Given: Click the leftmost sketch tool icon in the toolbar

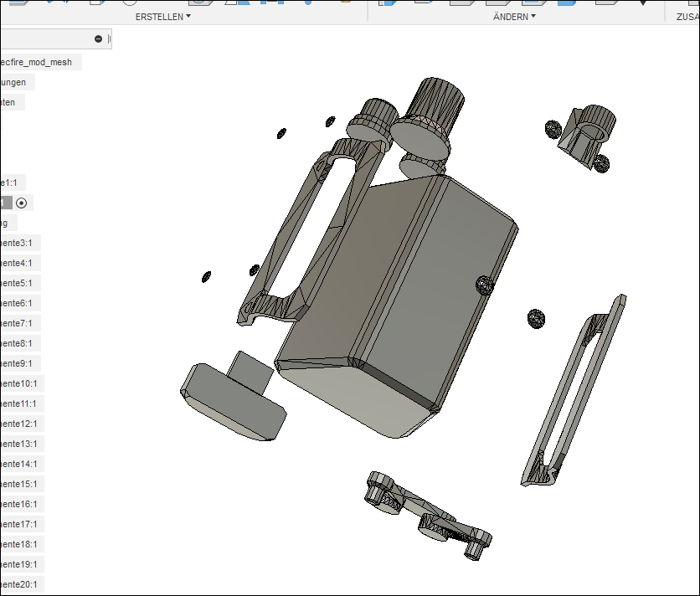Looking at the screenshot, I should [18, 4].
